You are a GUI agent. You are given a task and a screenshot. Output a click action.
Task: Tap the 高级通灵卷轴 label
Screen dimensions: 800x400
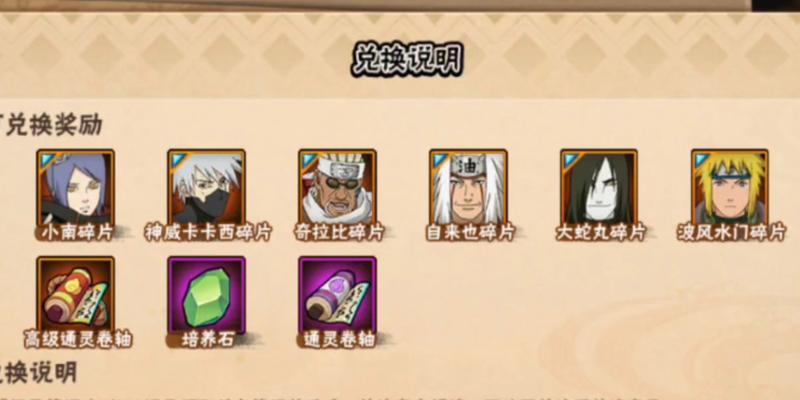coord(78,339)
